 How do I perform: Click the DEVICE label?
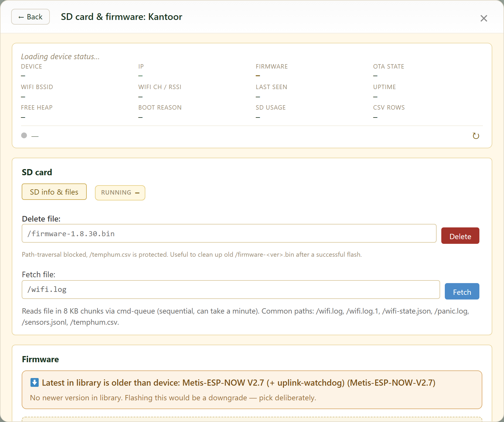click(x=32, y=67)
